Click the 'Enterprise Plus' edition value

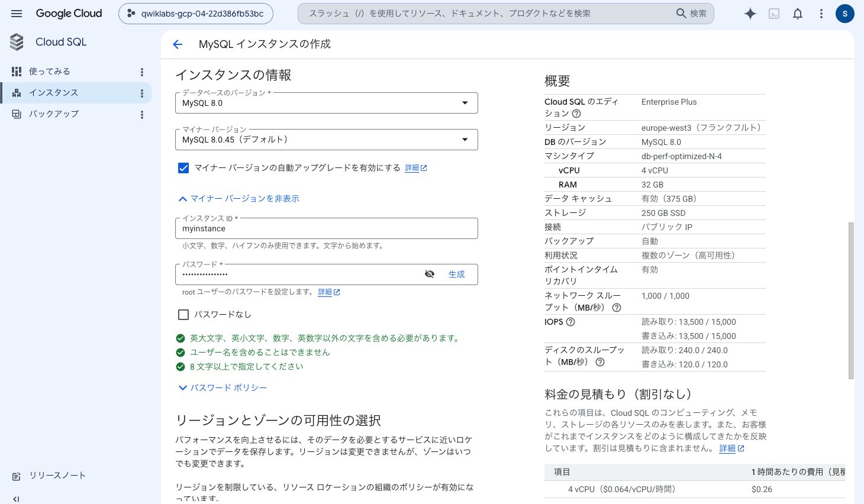coord(669,102)
